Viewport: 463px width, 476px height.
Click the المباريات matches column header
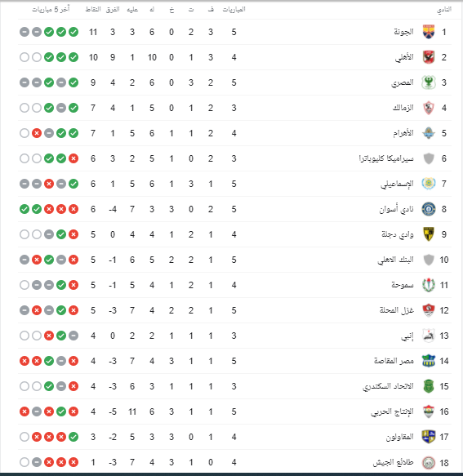click(234, 10)
